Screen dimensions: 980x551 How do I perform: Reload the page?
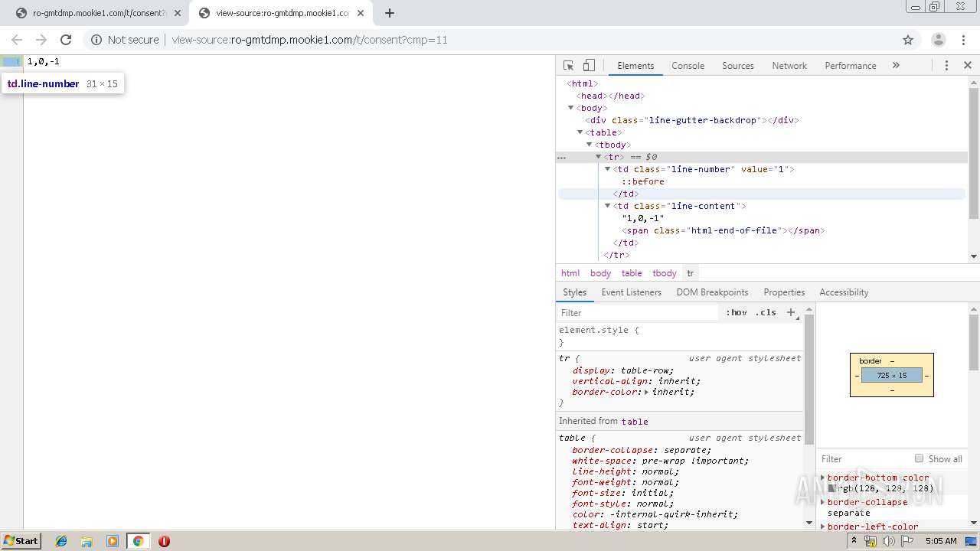coord(66,40)
